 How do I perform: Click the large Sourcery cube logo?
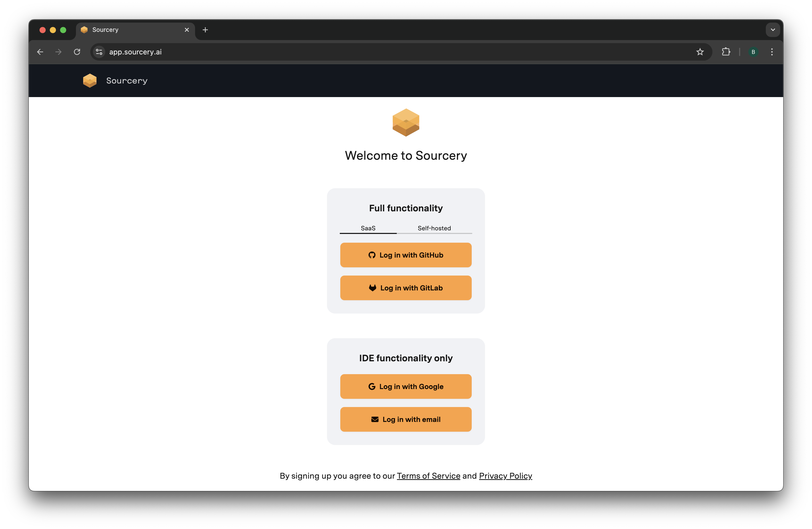(406, 122)
